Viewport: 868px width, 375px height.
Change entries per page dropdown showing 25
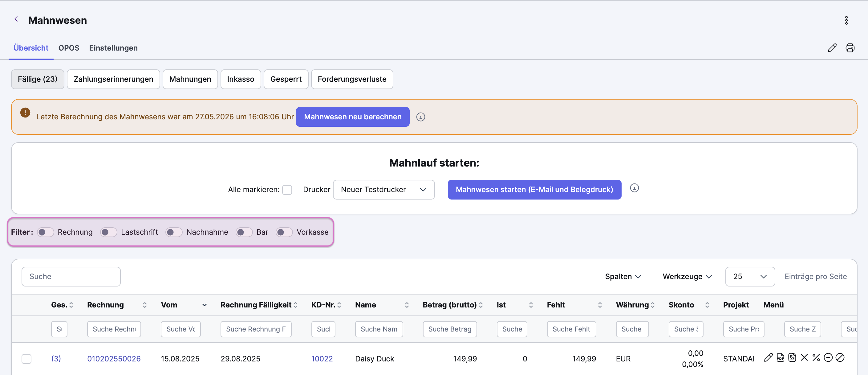pos(750,277)
